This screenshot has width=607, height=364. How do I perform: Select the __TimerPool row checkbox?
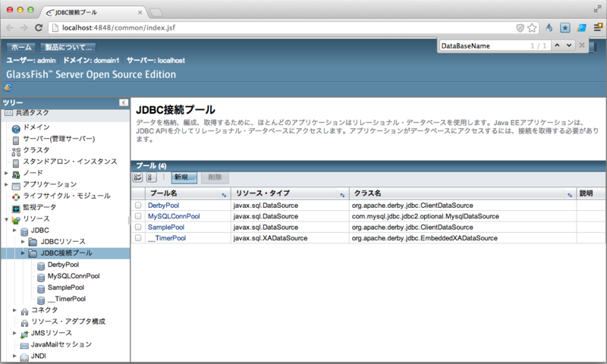pos(138,238)
